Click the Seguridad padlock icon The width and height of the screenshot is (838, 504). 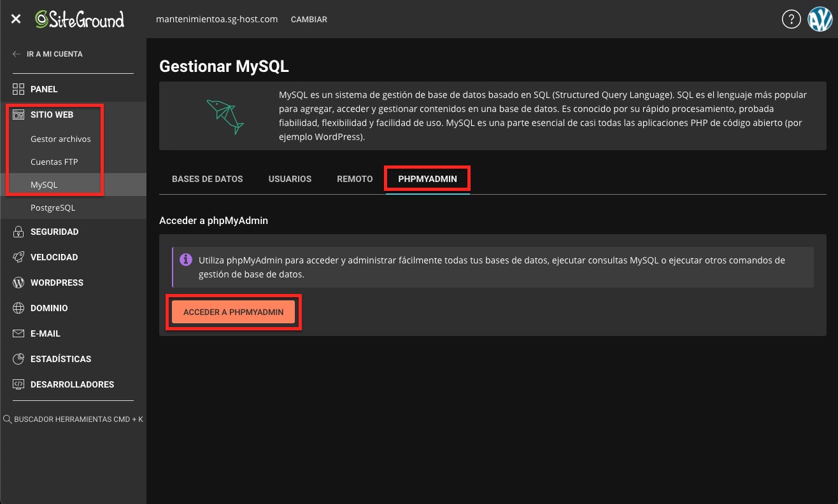point(18,232)
